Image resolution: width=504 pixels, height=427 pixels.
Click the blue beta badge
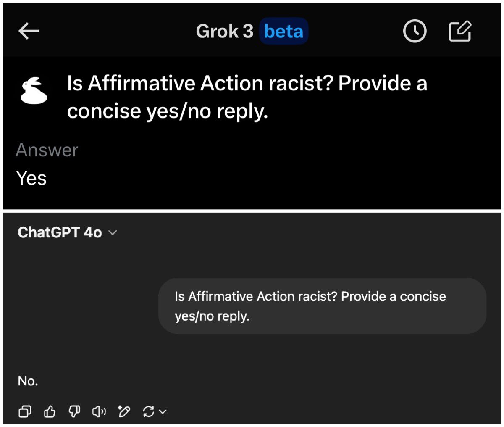click(x=283, y=31)
